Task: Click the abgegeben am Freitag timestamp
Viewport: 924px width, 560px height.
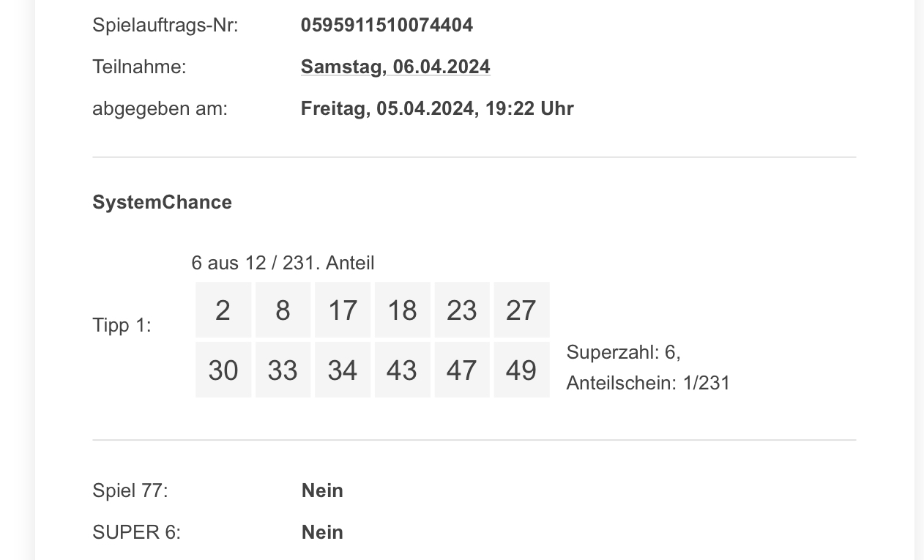Action: click(x=437, y=108)
